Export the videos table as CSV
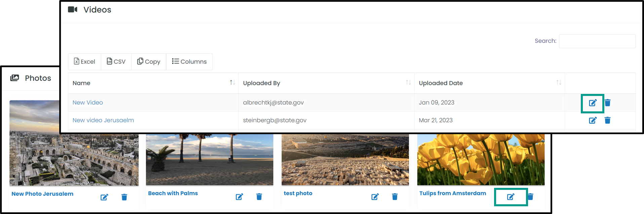 point(116,62)
